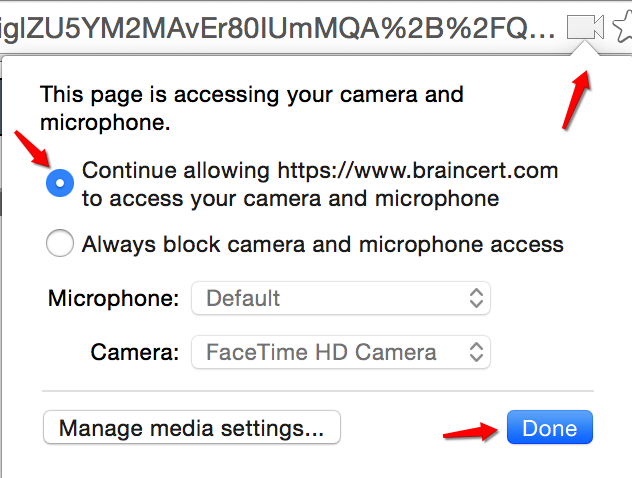The height and width of the screenshot is (478, 632).
Task: Select the Always block radio button
Action: tap(60, 243)
